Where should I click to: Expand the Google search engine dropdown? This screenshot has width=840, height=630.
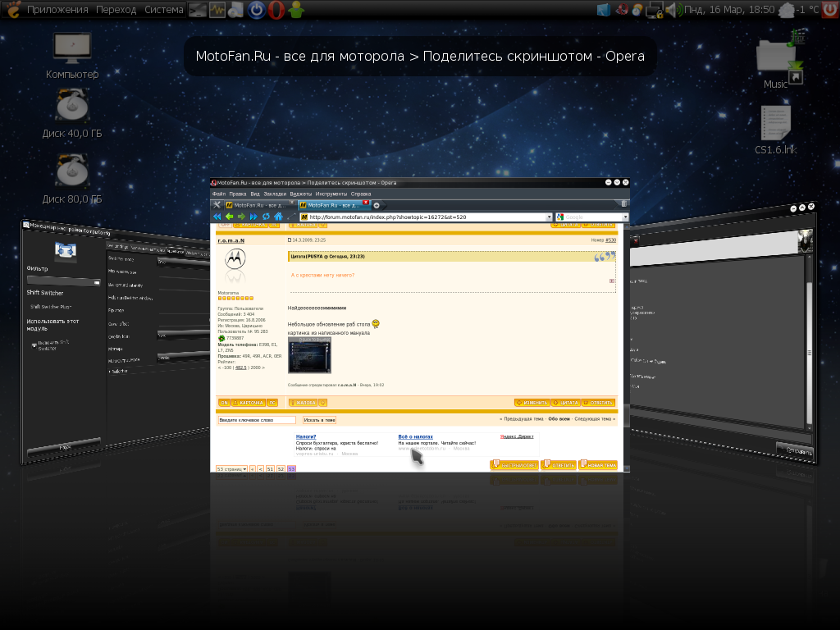(x=625, y=217)
